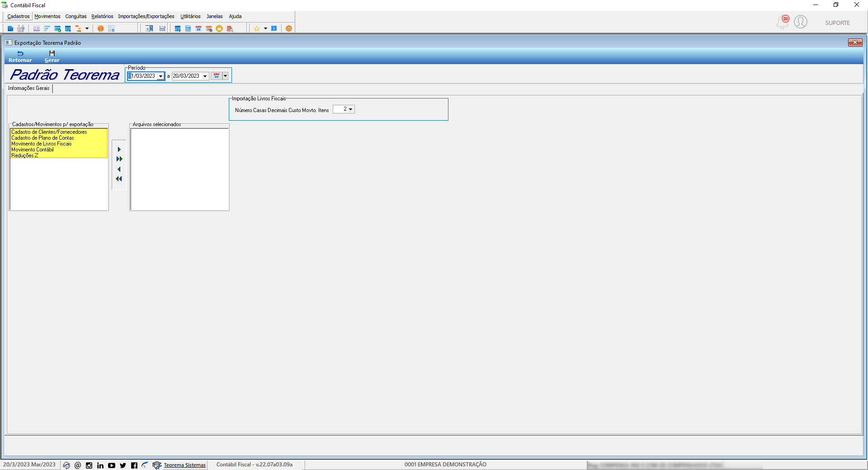This screenshot has height=470, width=868.
Task: Click the calendar 30 toolbar icon
Action: (x=198, y=28)
